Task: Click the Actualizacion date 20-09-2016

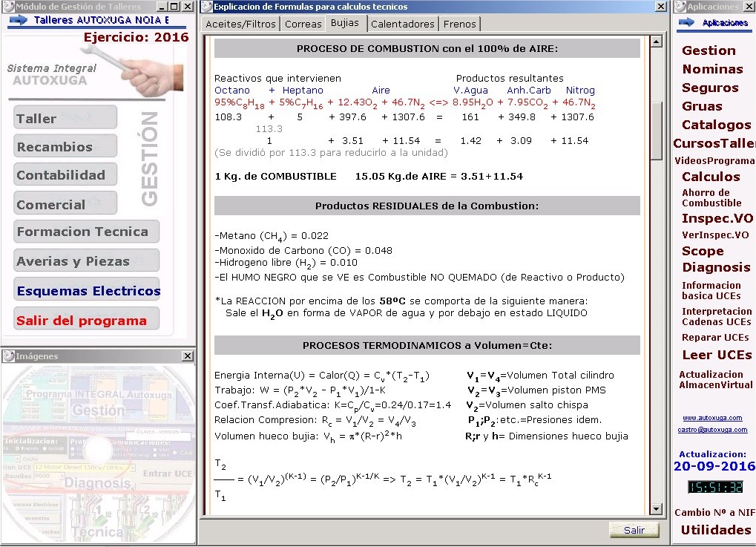Action: 714,466
